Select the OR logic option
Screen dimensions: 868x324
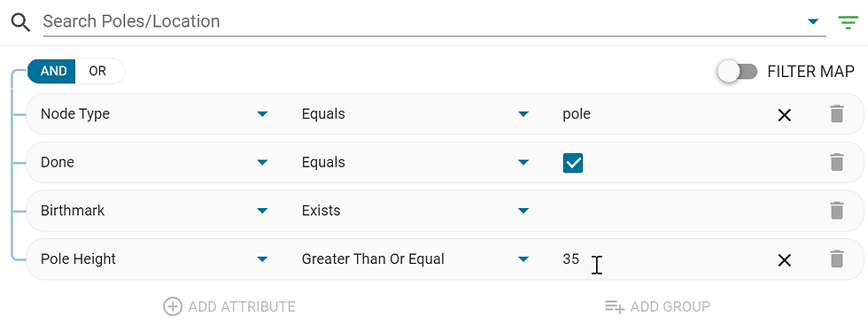[97, 72]
